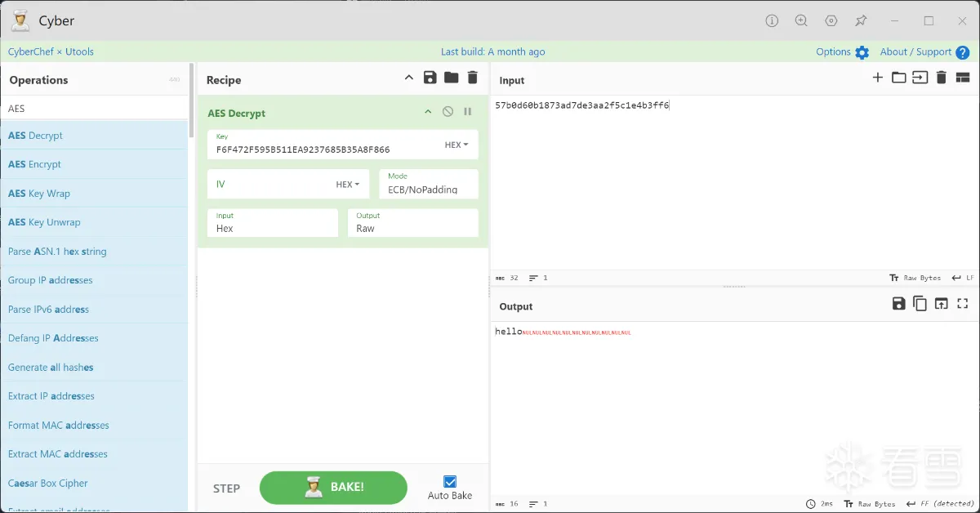Replace the input with the output
The image size is (980, 513).
(941, 304)
